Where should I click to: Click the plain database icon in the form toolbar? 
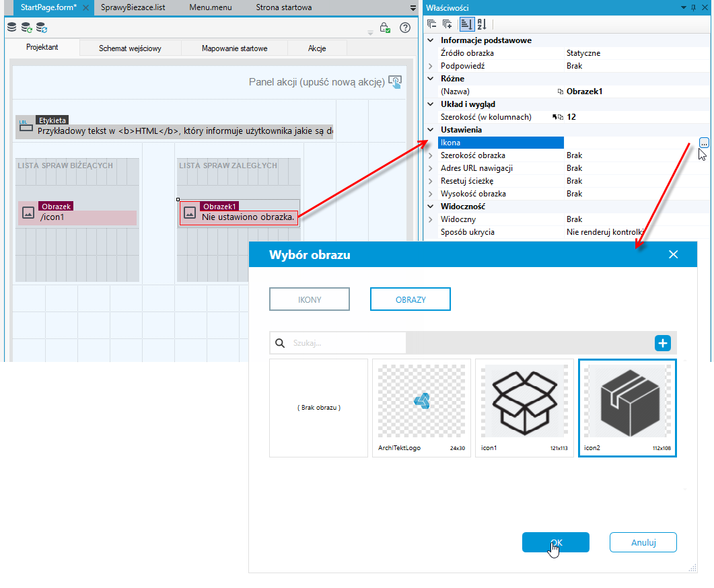[12, 28]
